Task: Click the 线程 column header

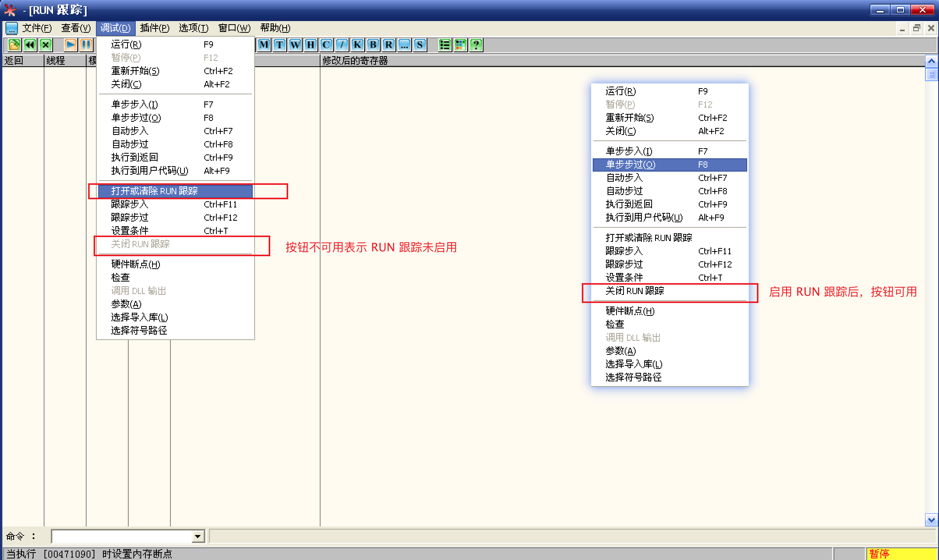Action: (x=56, y=61)
